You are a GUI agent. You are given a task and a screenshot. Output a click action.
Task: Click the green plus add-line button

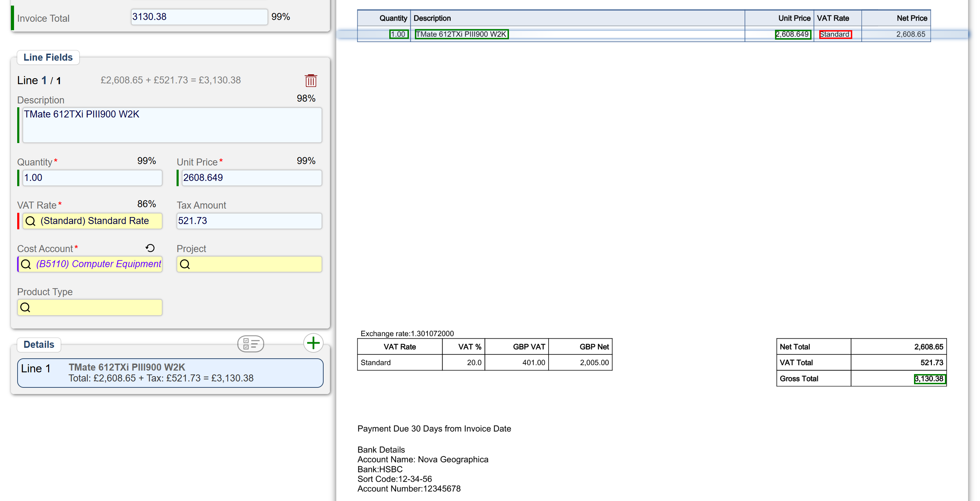pos(313,343)
